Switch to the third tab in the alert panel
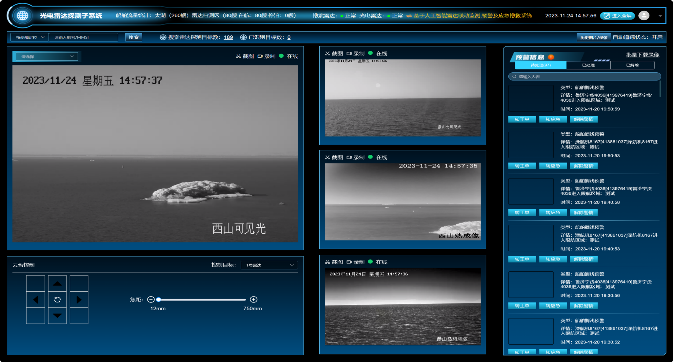The height and width of the screenshot is (362, 673). [632, 65]
